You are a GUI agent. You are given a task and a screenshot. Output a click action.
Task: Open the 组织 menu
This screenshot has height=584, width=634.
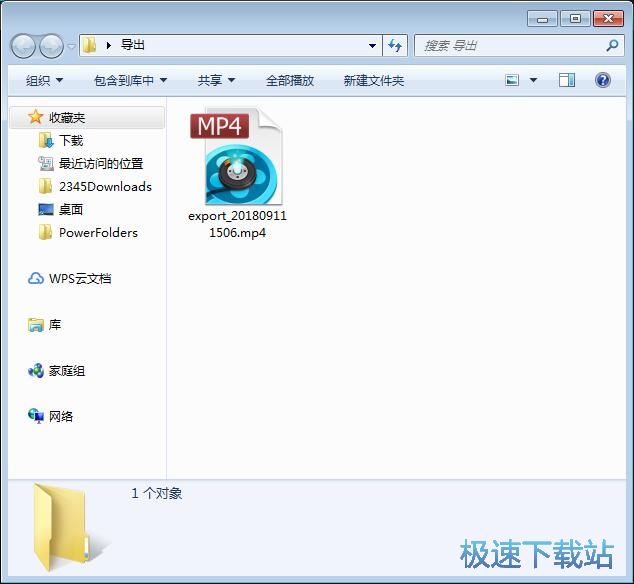tap(44, 80)
